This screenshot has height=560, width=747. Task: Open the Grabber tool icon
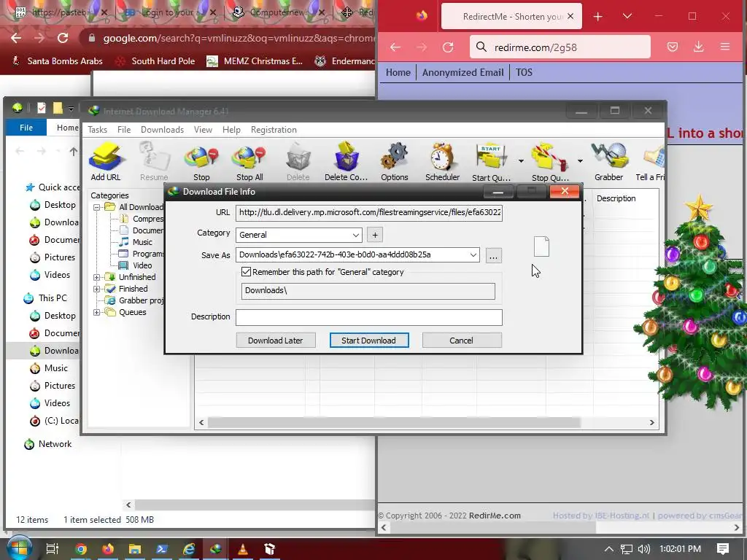tap(609, 161)
